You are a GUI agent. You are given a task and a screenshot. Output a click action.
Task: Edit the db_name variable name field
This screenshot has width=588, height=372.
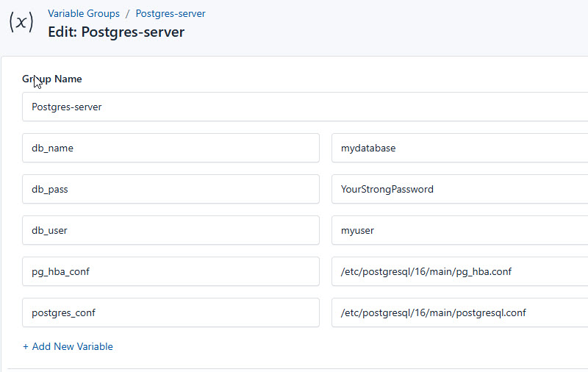coord(171,148)
